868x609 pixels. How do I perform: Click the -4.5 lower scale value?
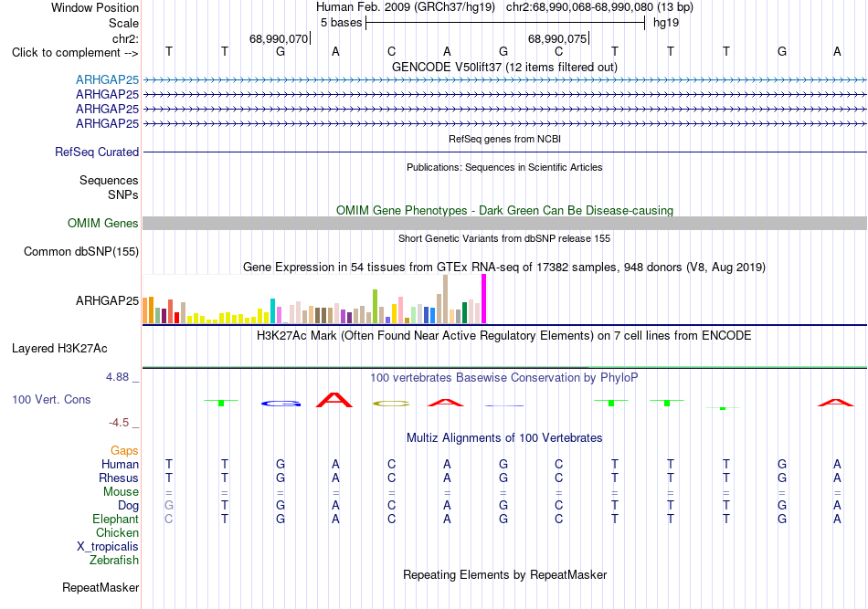coord(119,423)
